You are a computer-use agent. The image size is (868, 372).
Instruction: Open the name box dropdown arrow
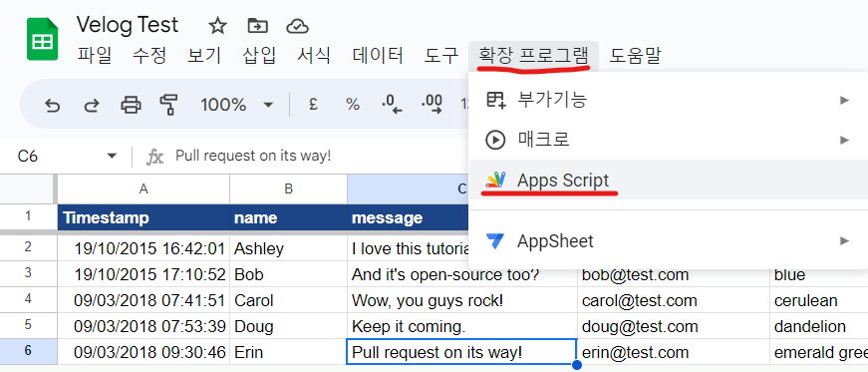coord(112,156)
